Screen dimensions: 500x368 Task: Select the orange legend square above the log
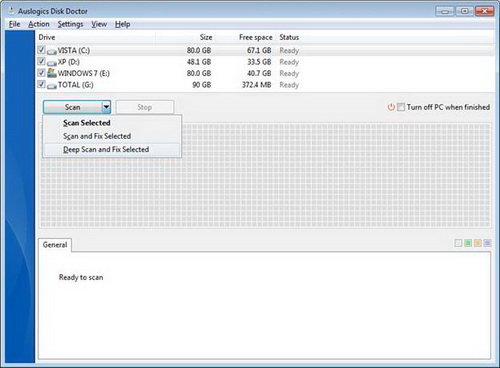coord(478,243)
